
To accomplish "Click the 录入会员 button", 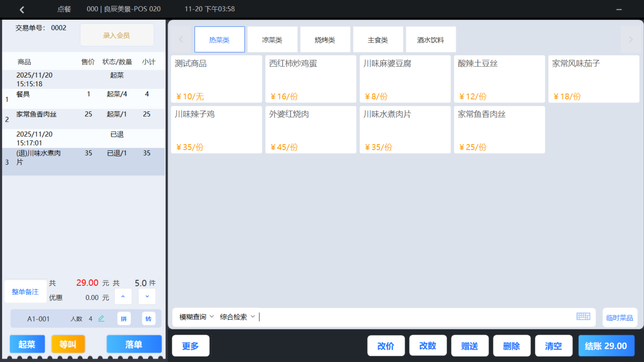I will pyautogui.click(x=116, y=35).
